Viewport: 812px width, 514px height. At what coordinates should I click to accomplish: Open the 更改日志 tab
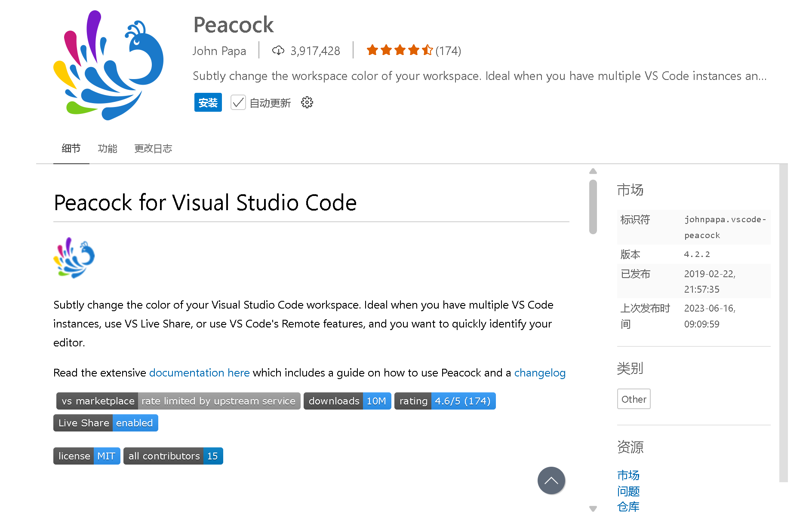153,149
